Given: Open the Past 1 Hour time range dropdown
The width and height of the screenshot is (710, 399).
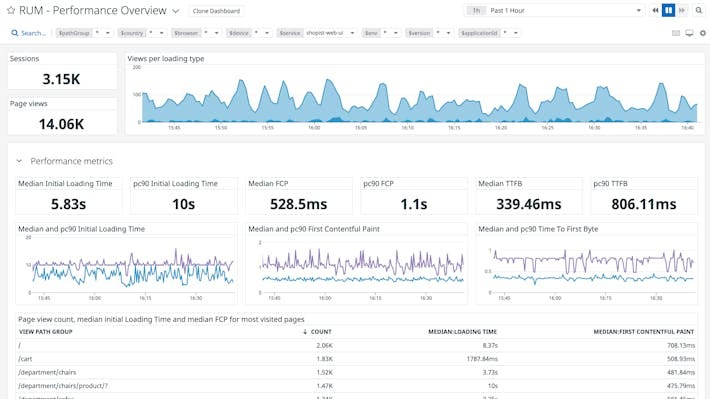Looking at the screenshot, I should (x=555, y=10).
